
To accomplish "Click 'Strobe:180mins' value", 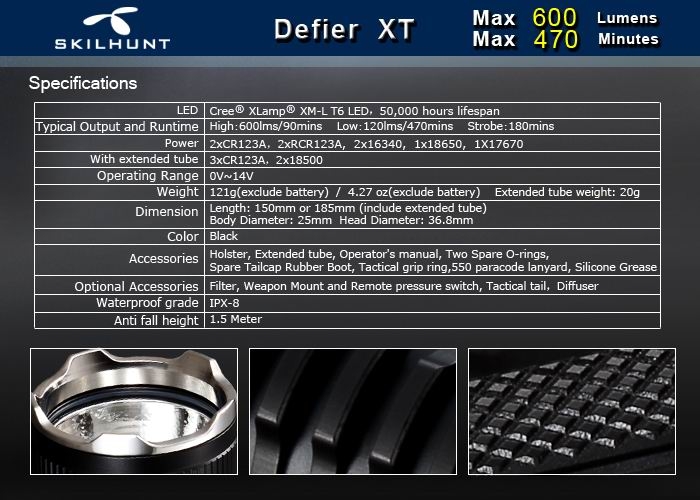I will tap(511, 126).
